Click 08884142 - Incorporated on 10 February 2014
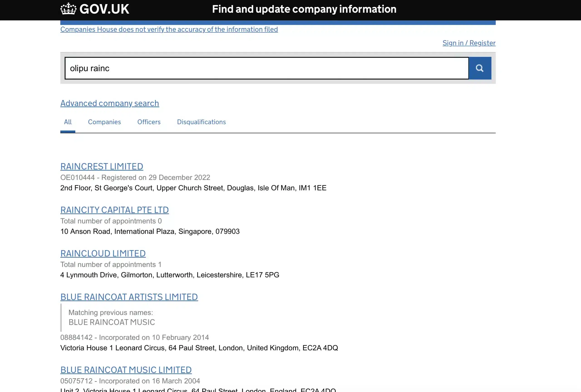Viewport: 581px width, 392px height. [x=135, y=337]
